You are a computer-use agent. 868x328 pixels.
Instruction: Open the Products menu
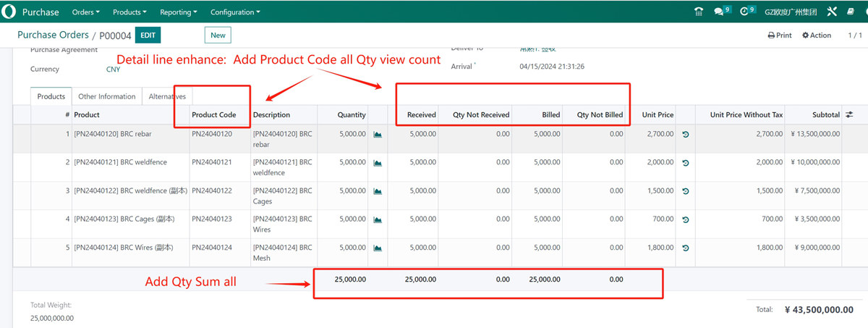[x=130, y=12]
